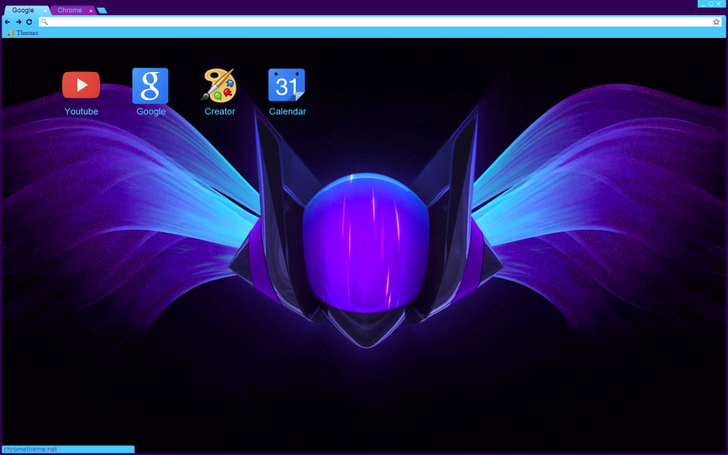This screenshot has height=455, width=728.
Task: Go forward with the forward arrow
Action: pos(19,22)
